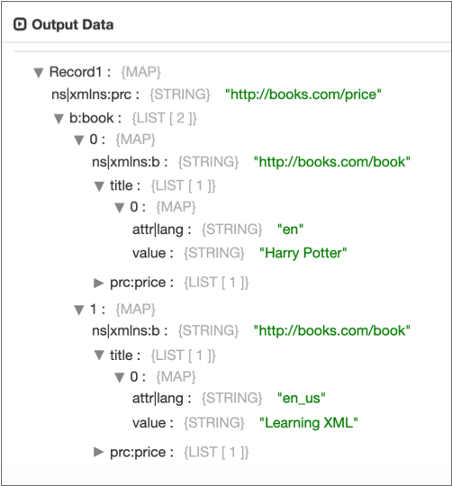Screen dimensions: 452x486
Task: Collapse the first book item 0
Action: (79, 140)
